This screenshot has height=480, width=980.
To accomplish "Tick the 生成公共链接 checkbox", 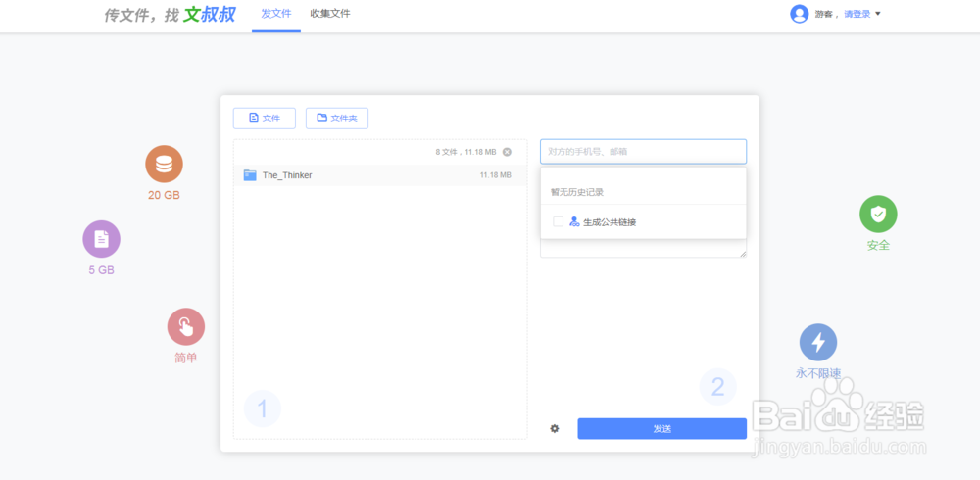I will pyautogui.click(x=559, y=221).
